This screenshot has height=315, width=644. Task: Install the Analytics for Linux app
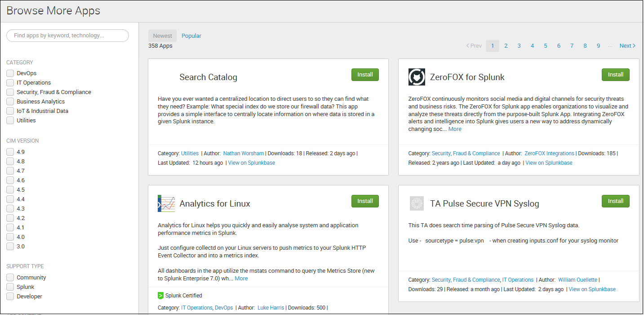point(365,201)
